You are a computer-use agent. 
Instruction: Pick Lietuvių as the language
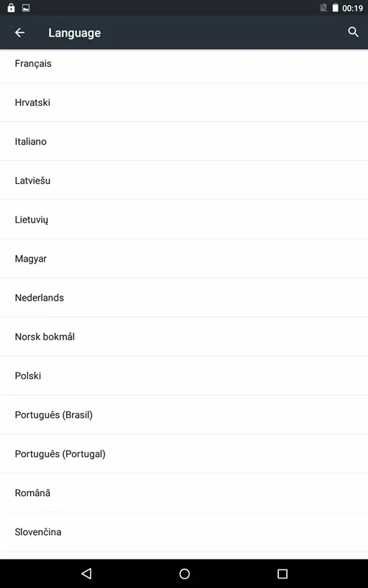[184, 219]
